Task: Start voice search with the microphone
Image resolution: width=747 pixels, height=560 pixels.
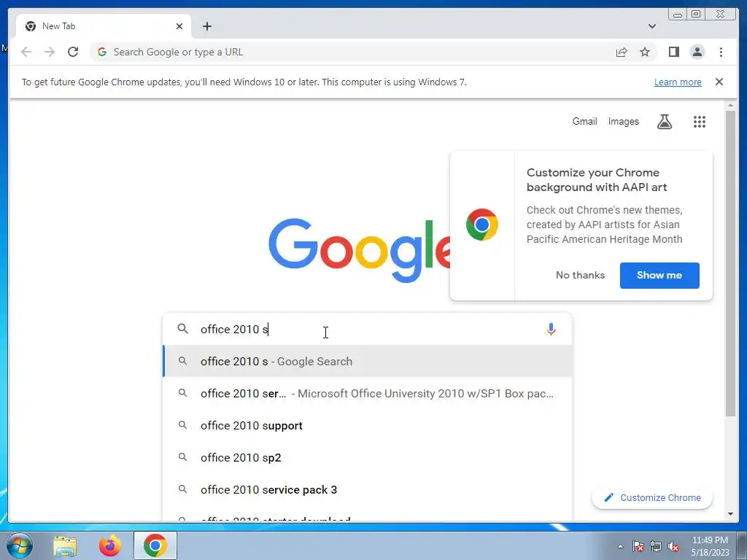Action: point(551,329)
